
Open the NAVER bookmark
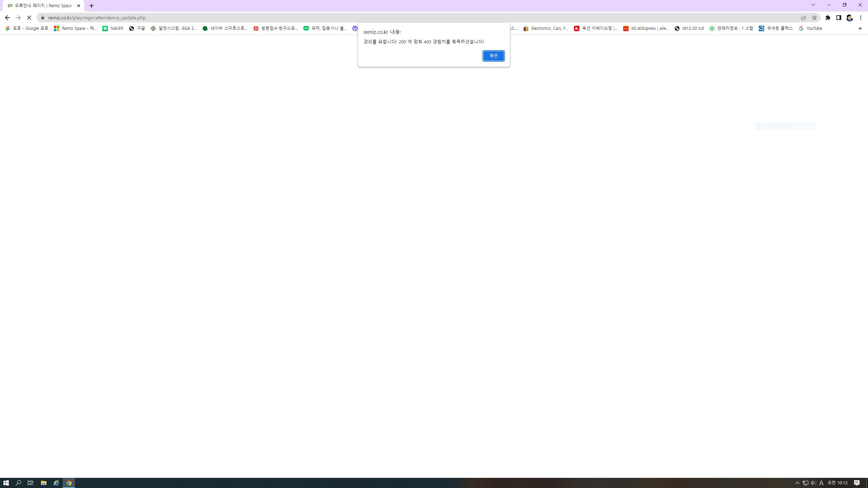pyautogui.click(x=113, y=28)
